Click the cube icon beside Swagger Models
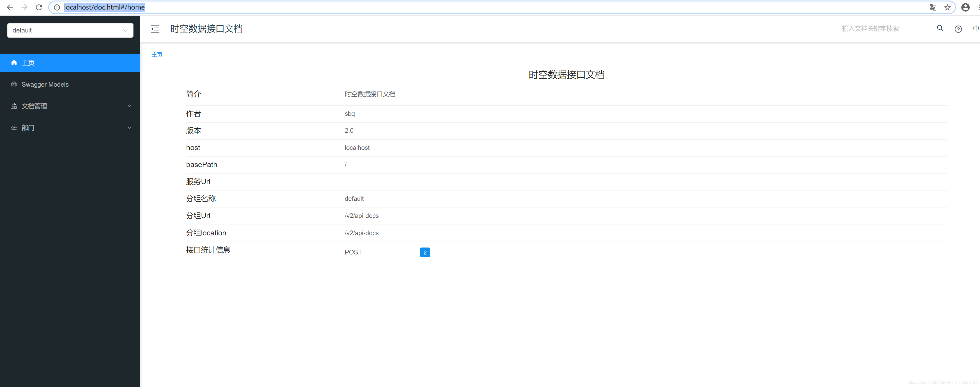The width and height of the screenshot is (980, 387). coord(14,85)
